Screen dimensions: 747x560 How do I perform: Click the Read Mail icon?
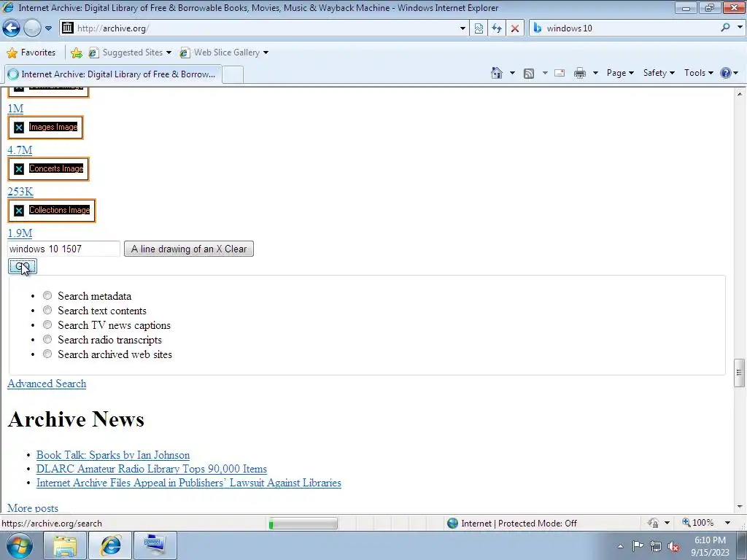point(560,73)
